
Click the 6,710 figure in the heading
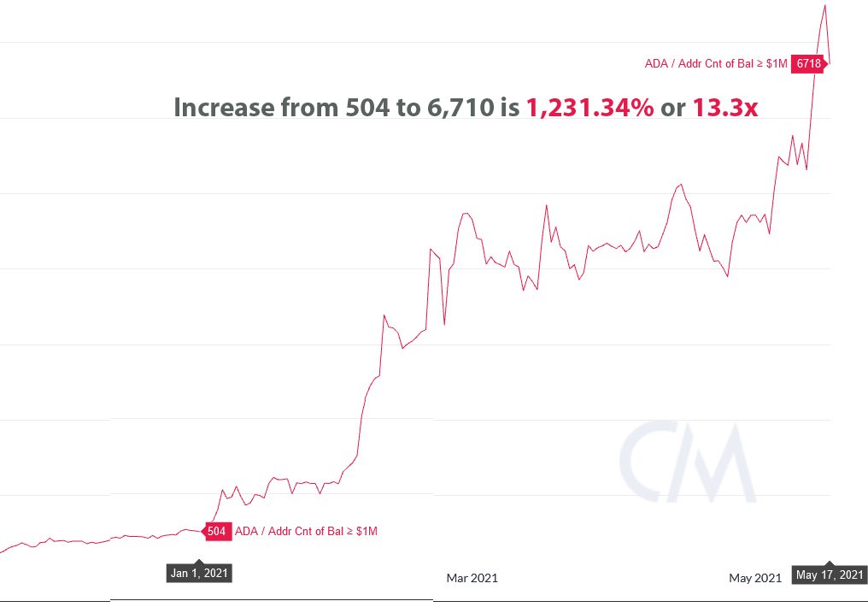click(x=460, y=107)
